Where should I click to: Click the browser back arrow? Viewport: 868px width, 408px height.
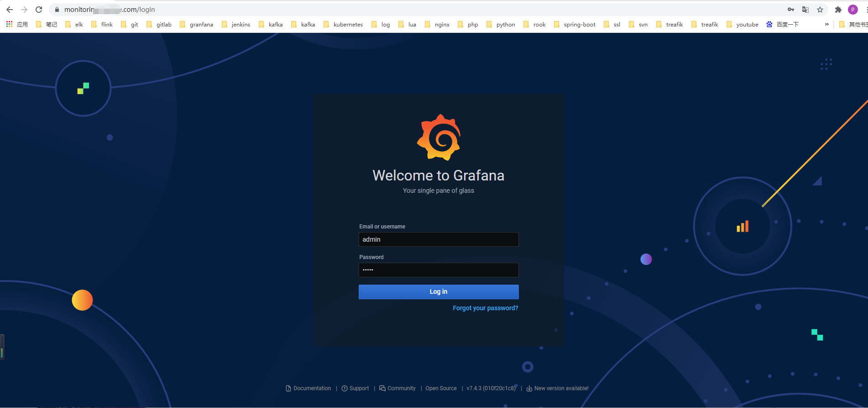click(10, 10)
